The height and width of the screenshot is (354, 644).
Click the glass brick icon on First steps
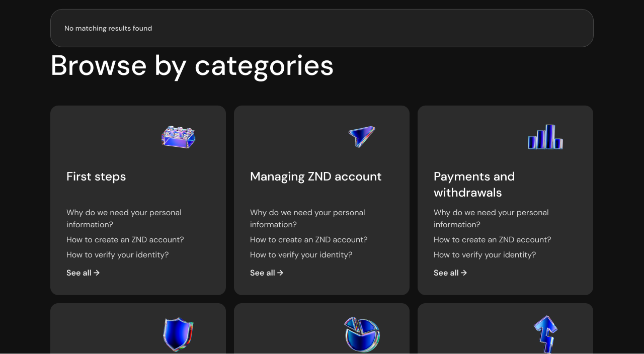[x=178, y=137]
